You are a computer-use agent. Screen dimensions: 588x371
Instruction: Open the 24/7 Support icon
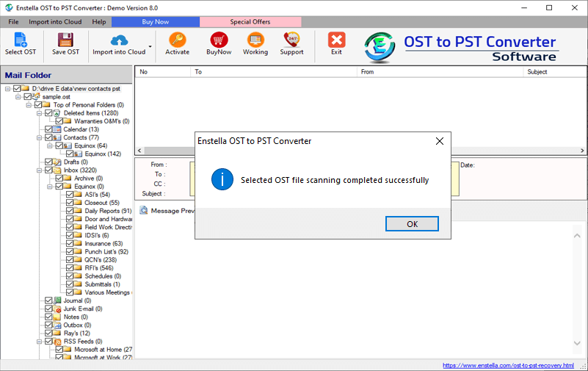(x=291, y=40)
